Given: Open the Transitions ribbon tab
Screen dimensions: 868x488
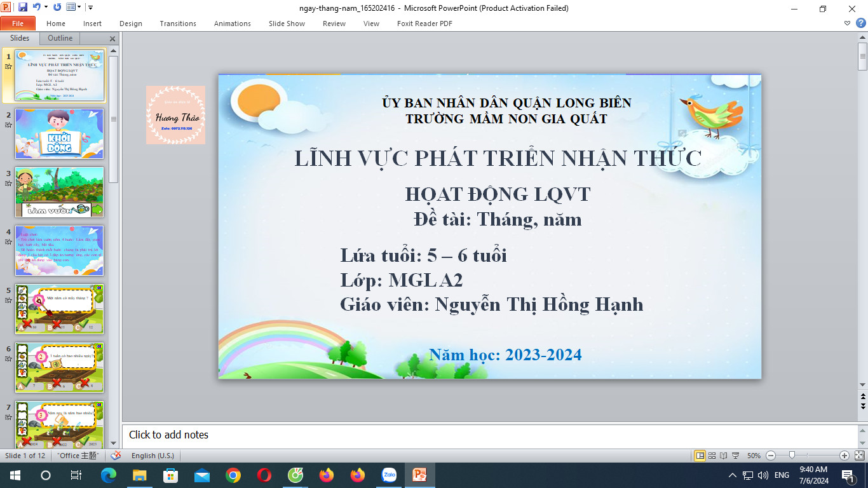Looking at the screenshot, I should tap(178, 24).
